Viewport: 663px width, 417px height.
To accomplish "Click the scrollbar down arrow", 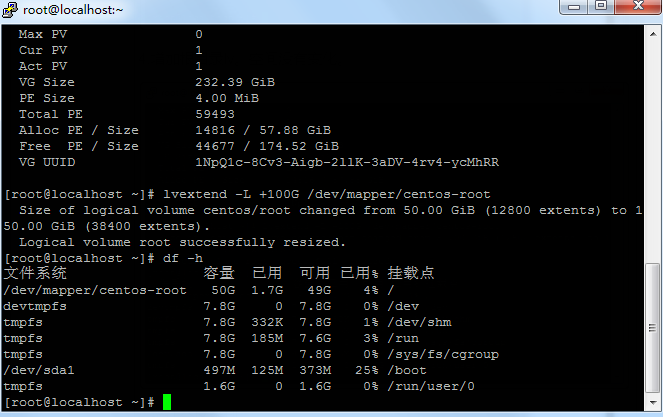I will [653, 403].
